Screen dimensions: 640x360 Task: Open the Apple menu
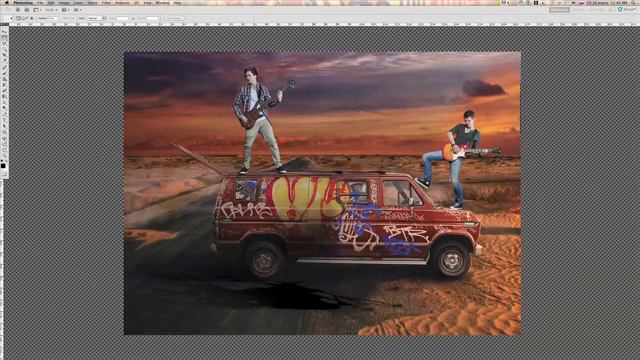6,3
